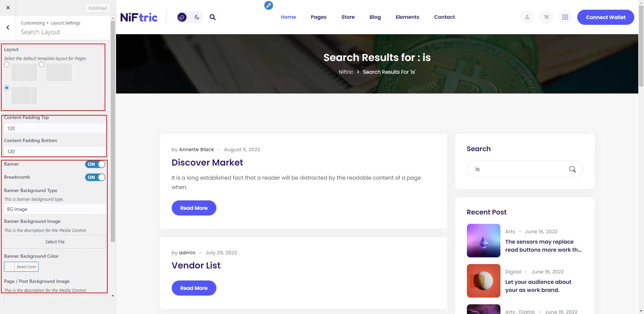Screen dimensions: 644x314
Task: Click the Arts category on sensors post
Action: click(x=510, y=232)
